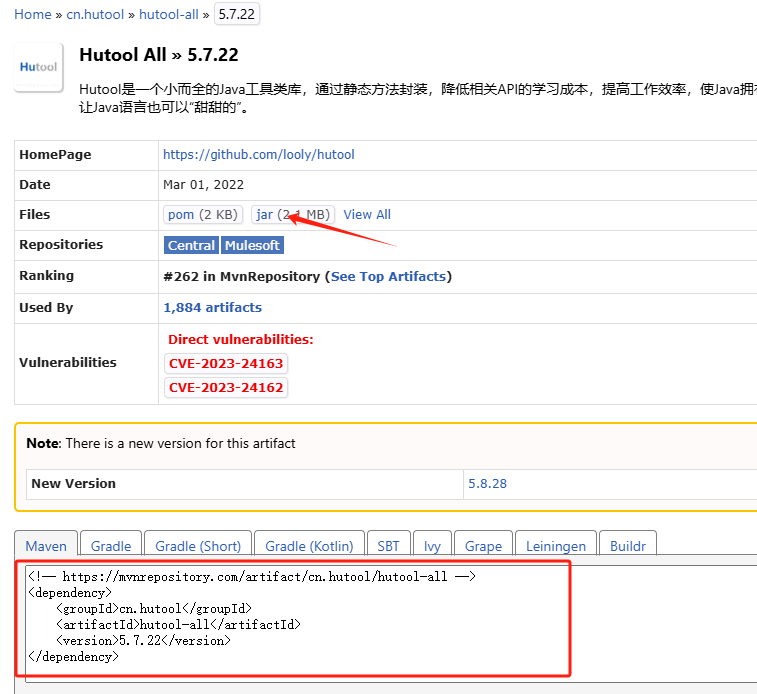This screenshot has height=694, width=757.
Task: Click the Direct vulnerabilities label
Action: tap(240, 339)
